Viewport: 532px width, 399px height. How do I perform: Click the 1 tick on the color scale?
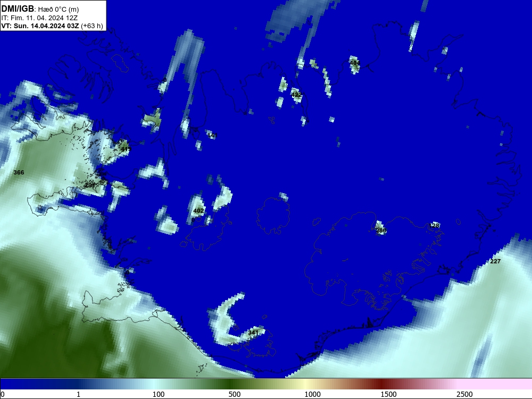pyautogui.click(x=78, y=394)
